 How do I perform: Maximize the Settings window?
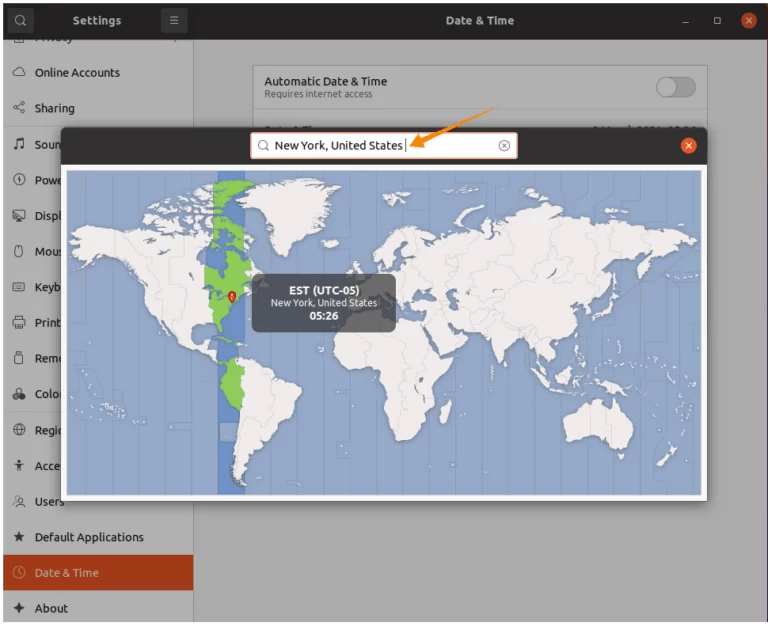[717, 21]
